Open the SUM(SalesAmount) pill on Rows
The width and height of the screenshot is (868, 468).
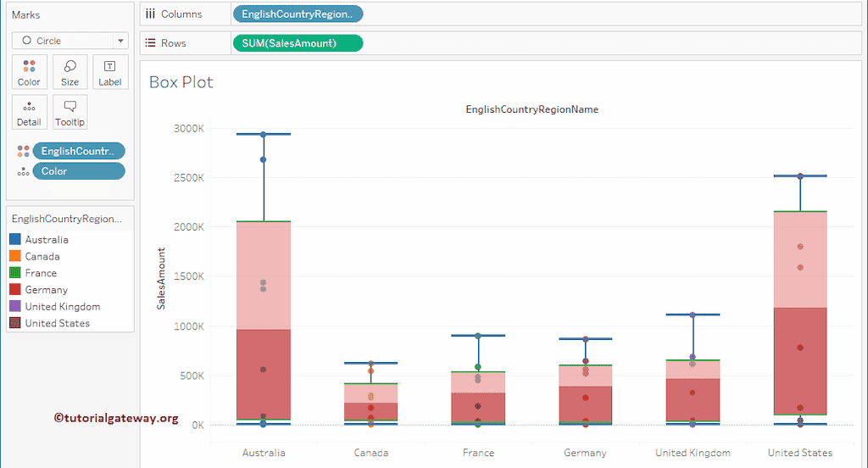(x=297, y=43)
